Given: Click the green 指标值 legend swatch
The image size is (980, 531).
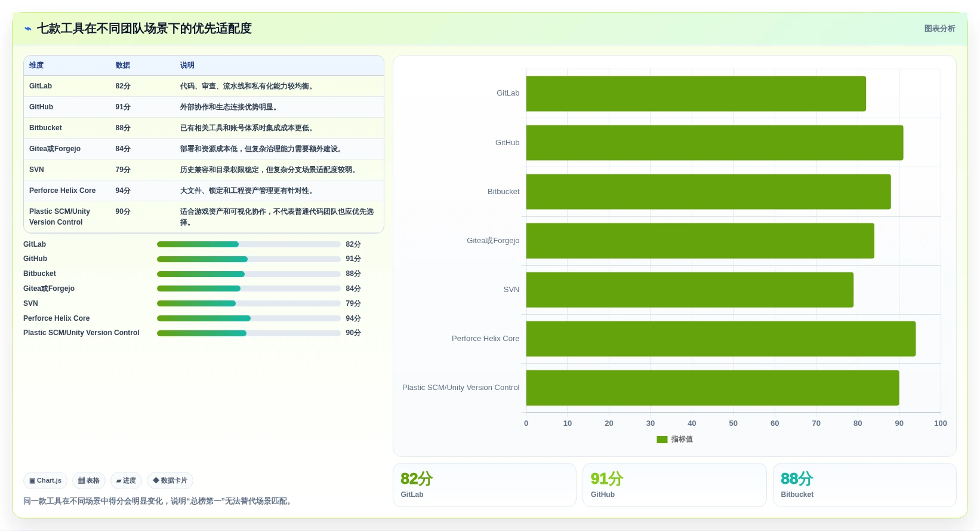Looking at the screenshot, I should coord(662,439).
